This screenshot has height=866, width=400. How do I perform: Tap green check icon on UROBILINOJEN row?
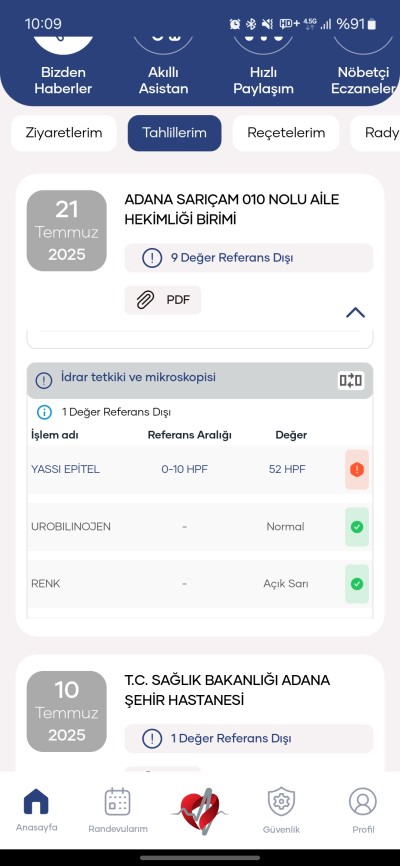tap(357, 527)
